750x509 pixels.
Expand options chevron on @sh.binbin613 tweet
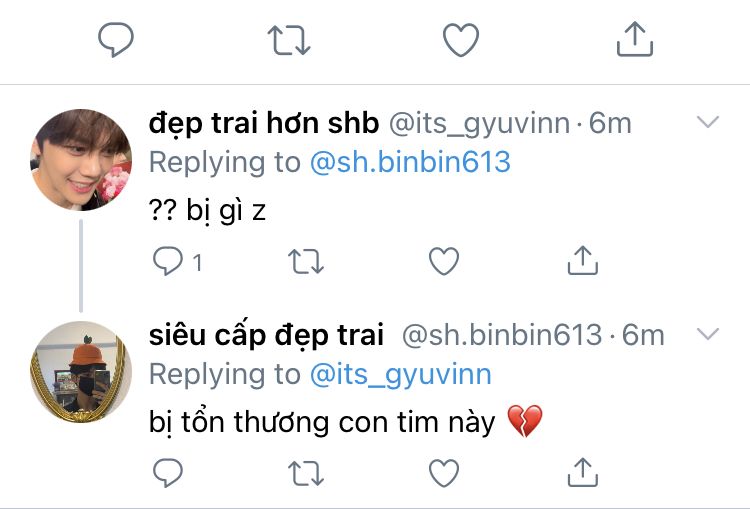click(x=708, y=333)
